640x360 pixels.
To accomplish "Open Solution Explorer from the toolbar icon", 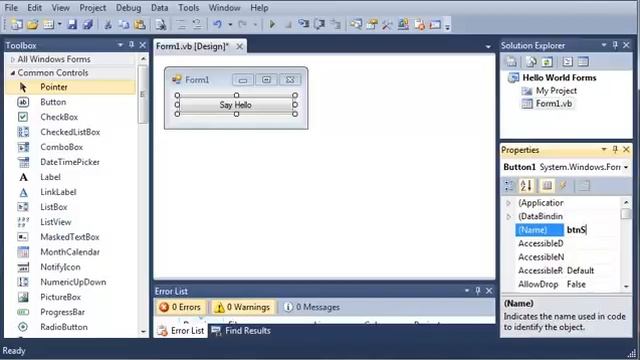I will click(356, 24).
